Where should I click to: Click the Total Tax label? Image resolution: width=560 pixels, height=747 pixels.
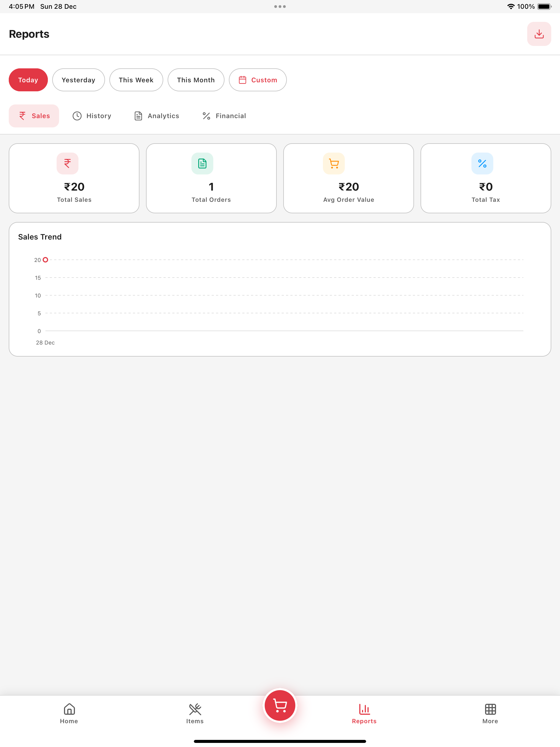tap(486, 200)
